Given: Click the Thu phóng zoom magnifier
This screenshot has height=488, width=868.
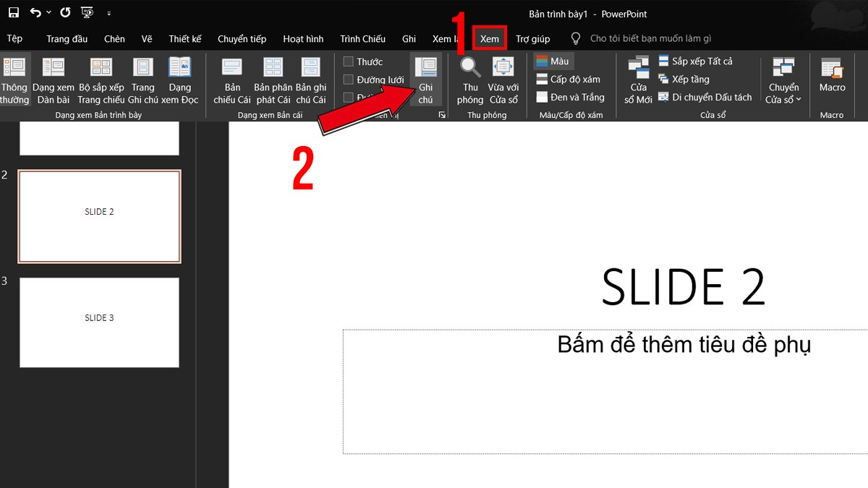Looking at the screenshot, I should (470, 81).
